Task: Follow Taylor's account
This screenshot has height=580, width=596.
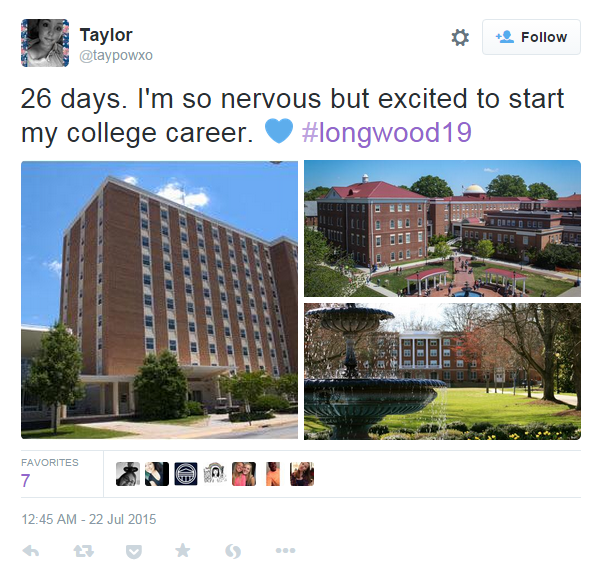Action: point(531,37)
